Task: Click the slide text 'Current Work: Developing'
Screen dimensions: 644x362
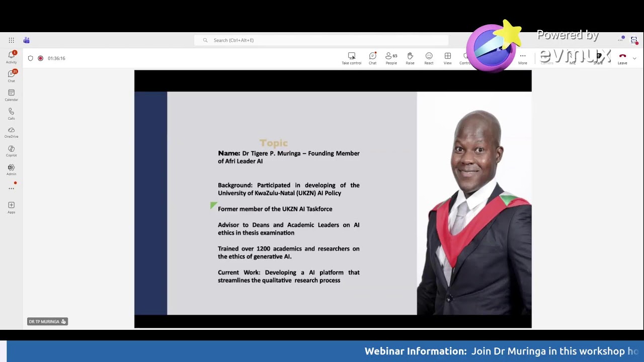Action: pyautogui.click(x=257, y=273)
